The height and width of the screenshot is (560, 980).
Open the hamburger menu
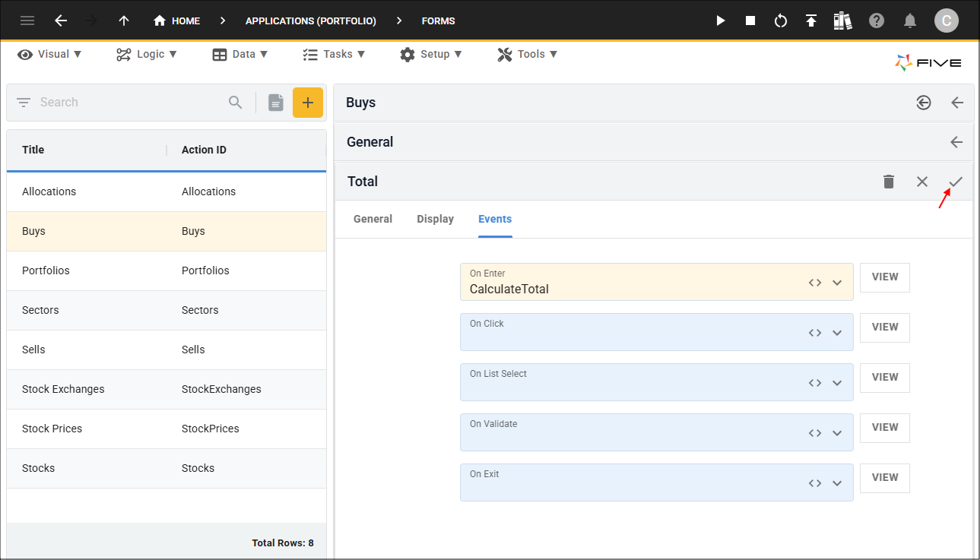27,21
